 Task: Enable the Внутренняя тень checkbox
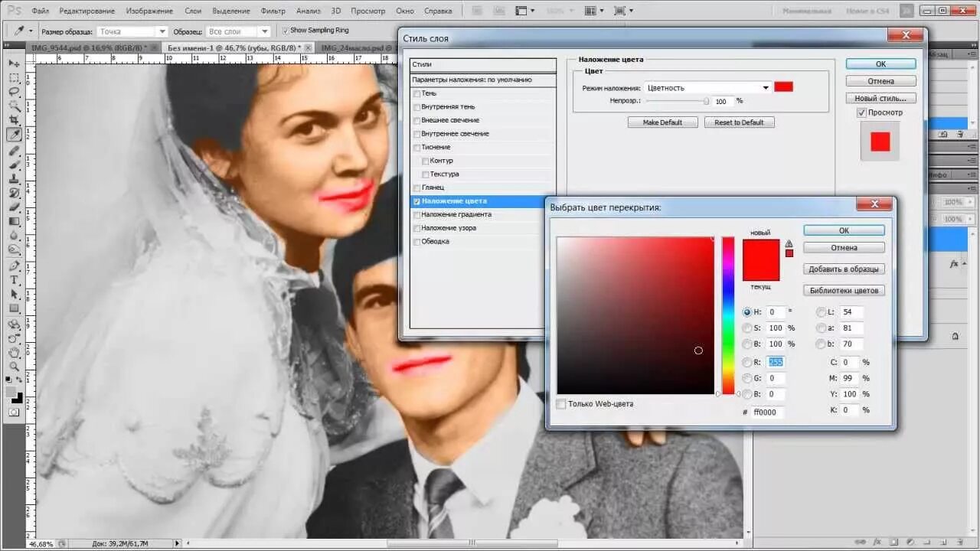click(x=416, y=107)
